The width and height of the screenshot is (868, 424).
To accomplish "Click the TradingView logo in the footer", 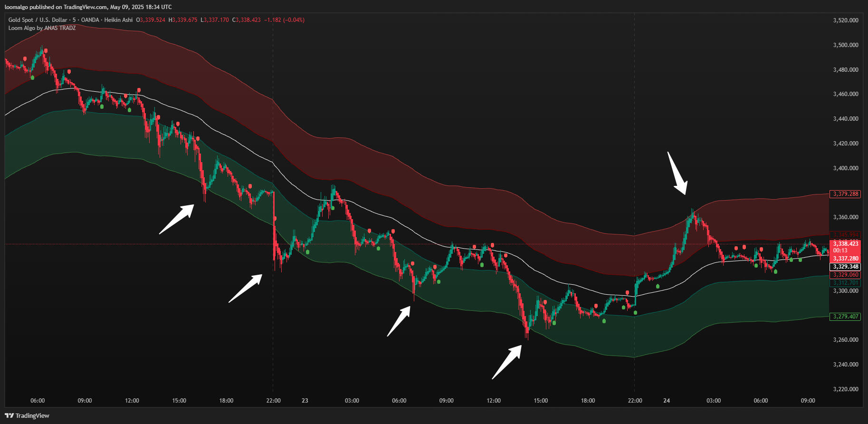I will pos(27,415).
